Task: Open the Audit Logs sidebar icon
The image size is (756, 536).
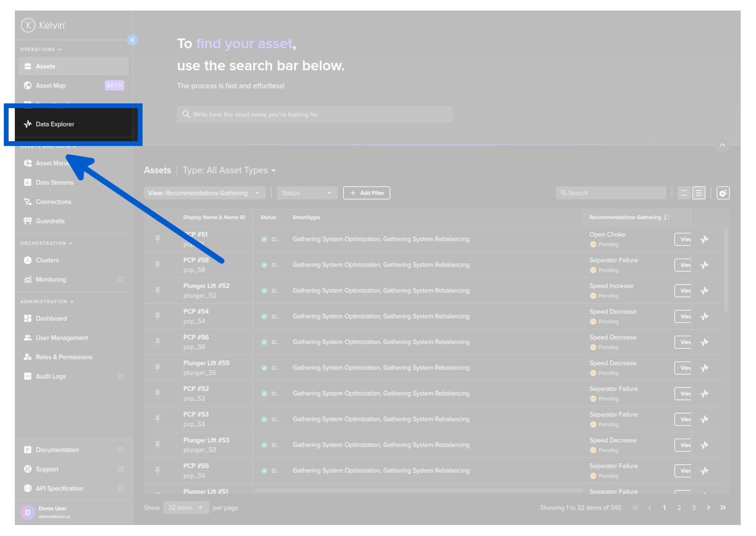Action: (28, 377)
